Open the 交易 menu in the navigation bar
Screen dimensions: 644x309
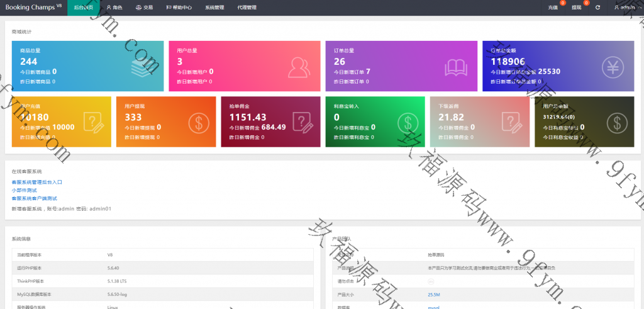[144, 8]
